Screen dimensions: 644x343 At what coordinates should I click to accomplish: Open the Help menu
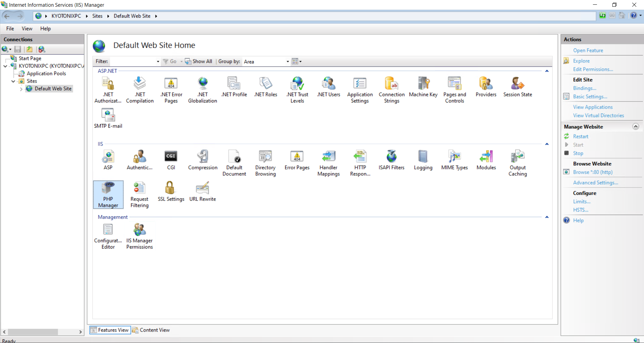click(45, 29)
